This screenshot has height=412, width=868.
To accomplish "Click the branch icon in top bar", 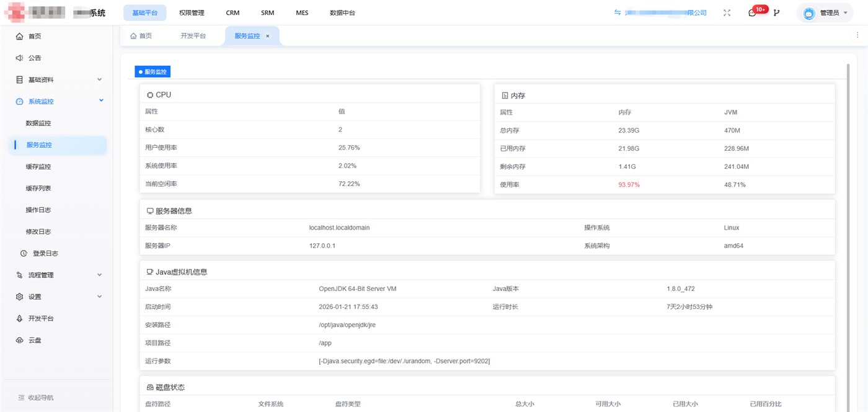I will point(776,13).
